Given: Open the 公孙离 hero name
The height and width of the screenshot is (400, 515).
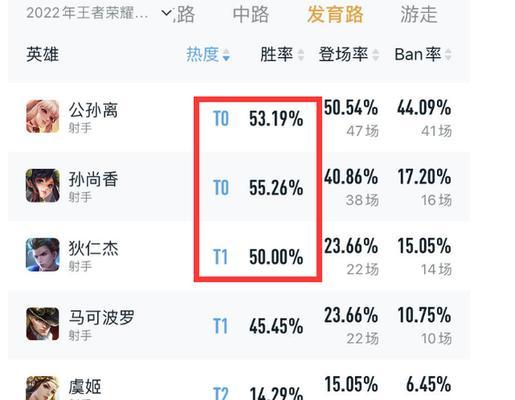Looking at the screenshot, I should (x=93, y=110).
